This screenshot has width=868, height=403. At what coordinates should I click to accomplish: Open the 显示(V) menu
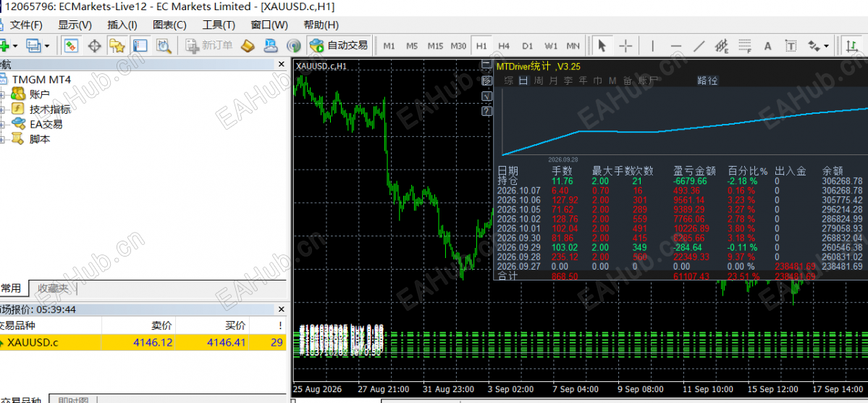75,25
